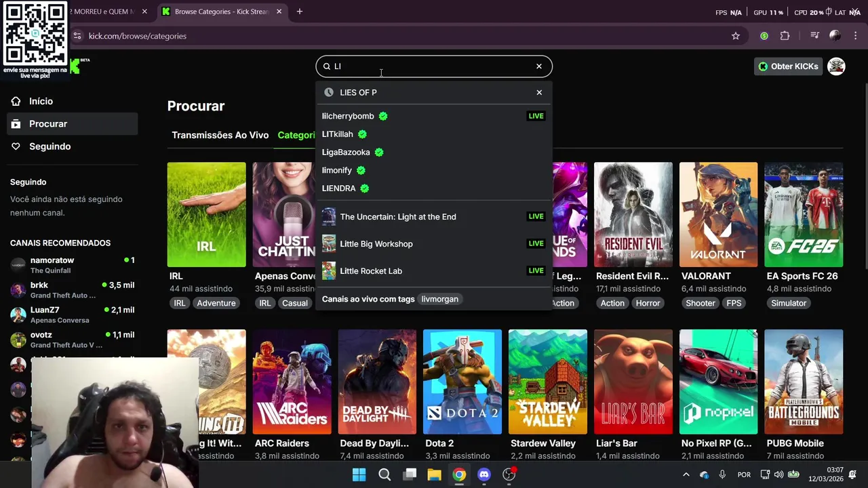Click inside the search input field
Viewport: 868px width, 488px height.
click(x=434, y=66)
